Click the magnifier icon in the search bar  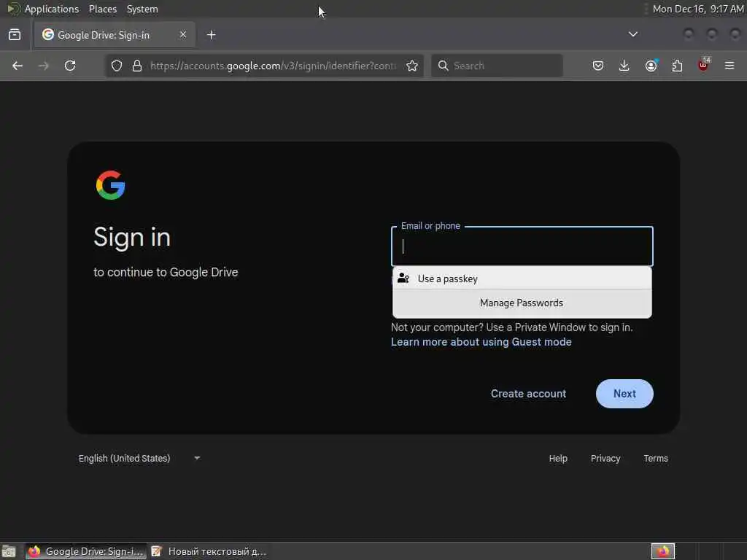click(x=443, y=66)
